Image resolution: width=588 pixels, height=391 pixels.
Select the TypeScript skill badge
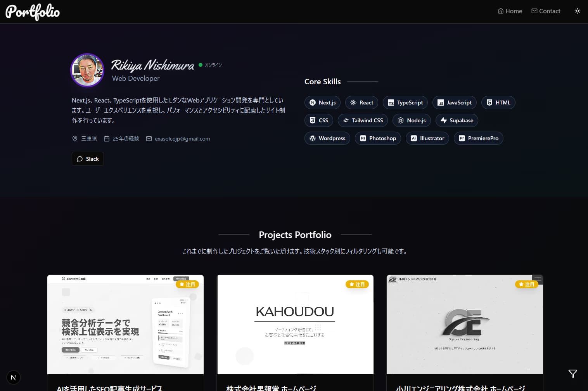pos(405,103)
